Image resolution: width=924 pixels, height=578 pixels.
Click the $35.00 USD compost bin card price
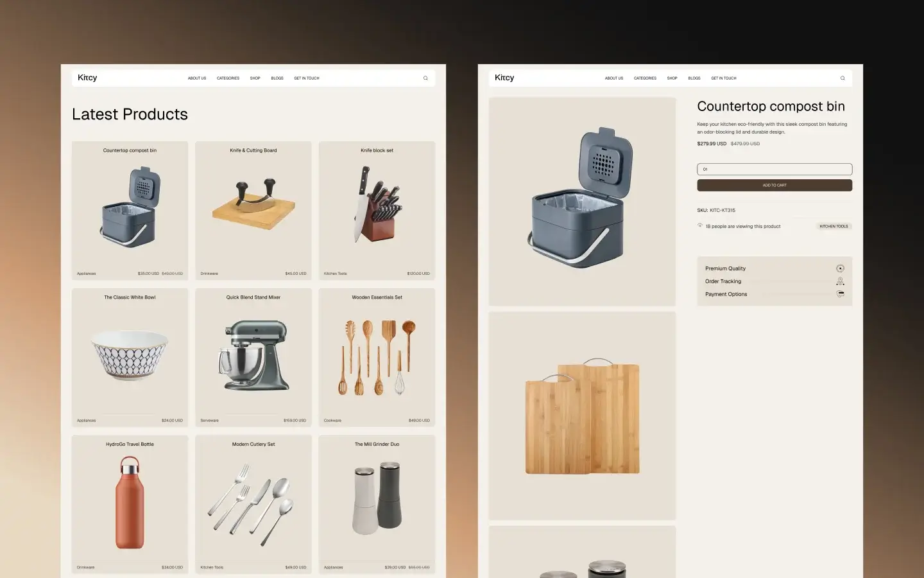click(148, 274)
